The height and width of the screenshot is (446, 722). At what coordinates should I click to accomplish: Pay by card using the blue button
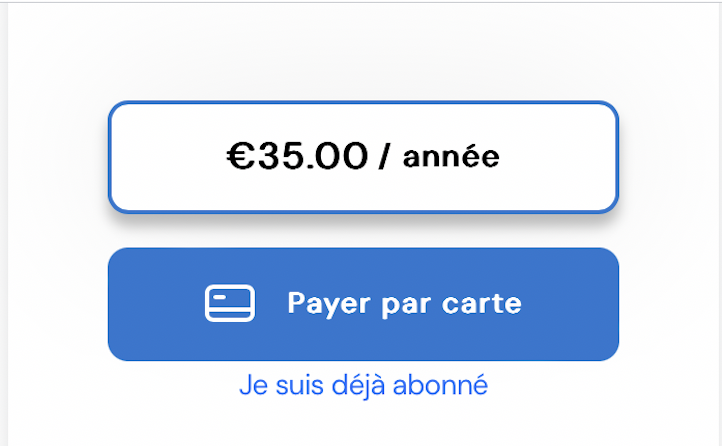[x=363, y=304]
